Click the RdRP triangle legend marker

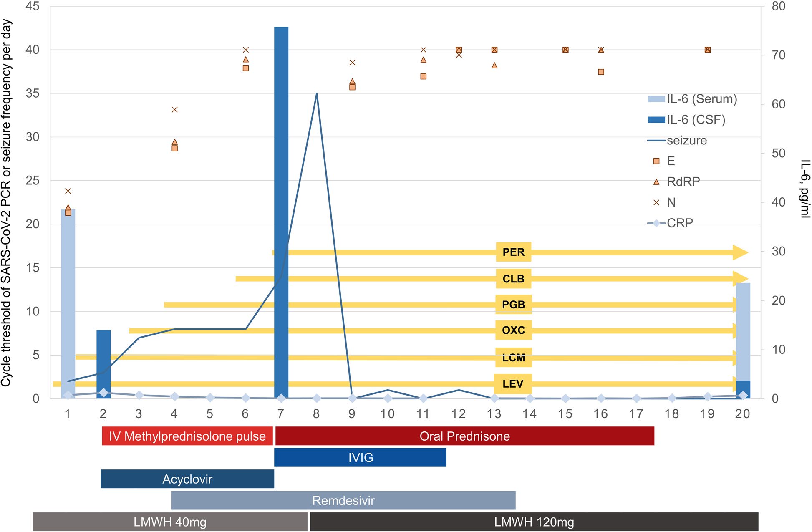tap(656, 182)
